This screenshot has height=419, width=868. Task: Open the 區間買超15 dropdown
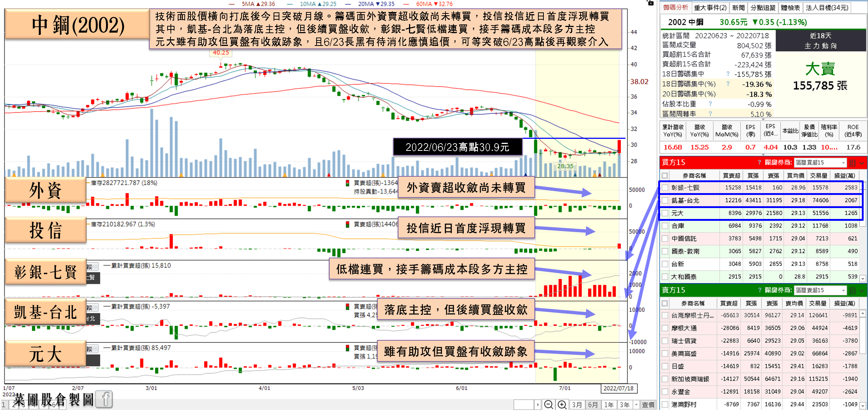843,162
